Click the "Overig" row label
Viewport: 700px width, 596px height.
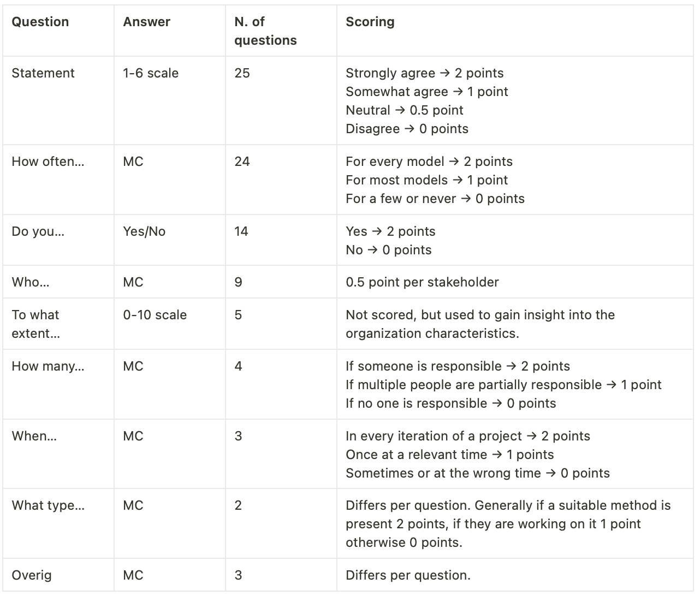pos(32,575)
